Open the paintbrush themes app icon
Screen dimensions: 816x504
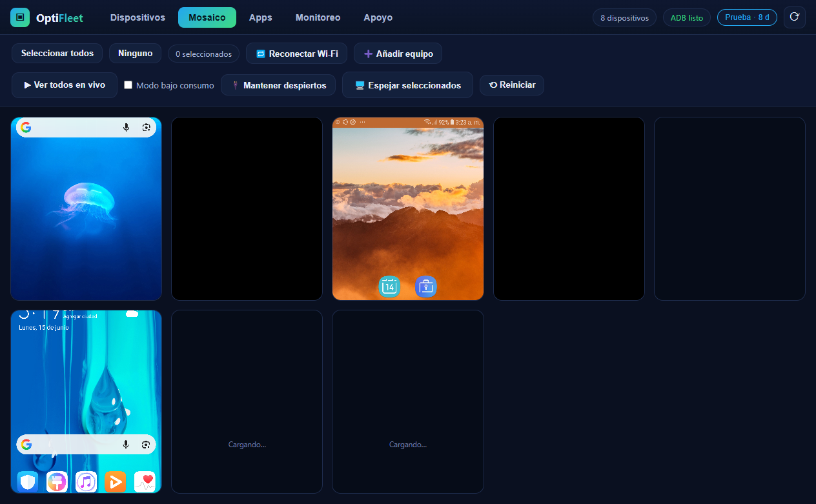(57, 481)
